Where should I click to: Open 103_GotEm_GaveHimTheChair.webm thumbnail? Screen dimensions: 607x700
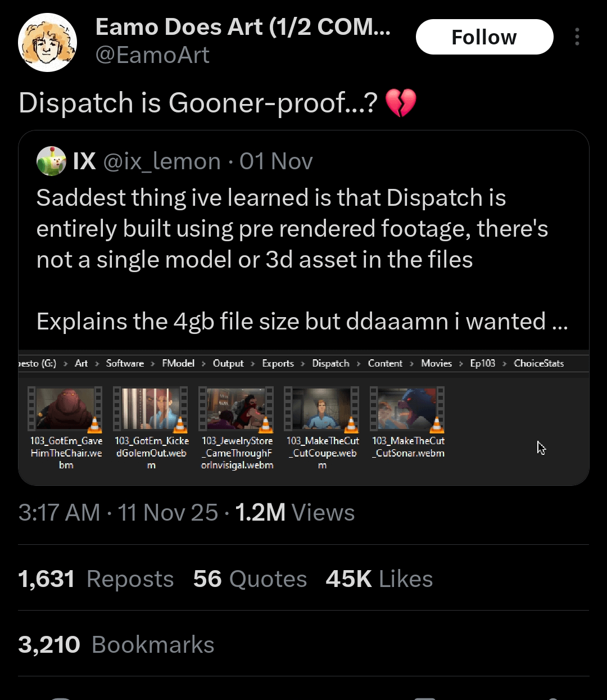pos(66,409)
